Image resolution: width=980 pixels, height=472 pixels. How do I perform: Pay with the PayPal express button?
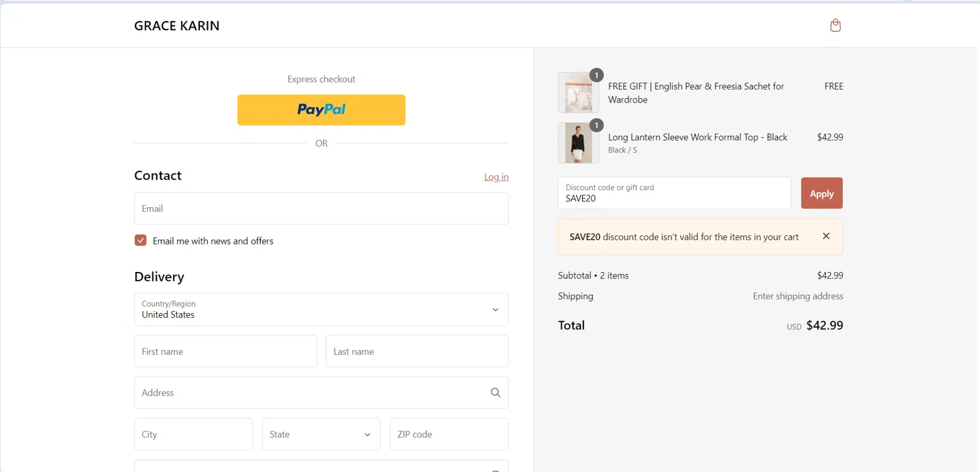[x=321, y=110]
